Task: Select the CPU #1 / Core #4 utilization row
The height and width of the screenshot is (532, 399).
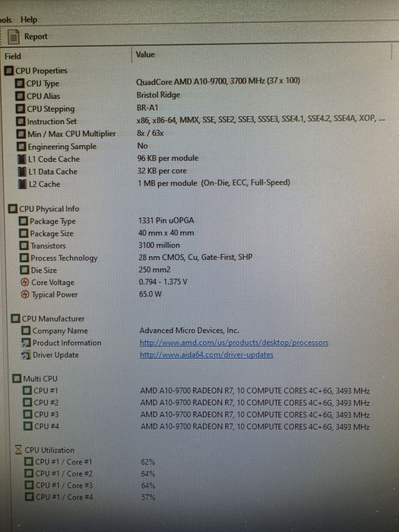Action: [x=91, y=497]
